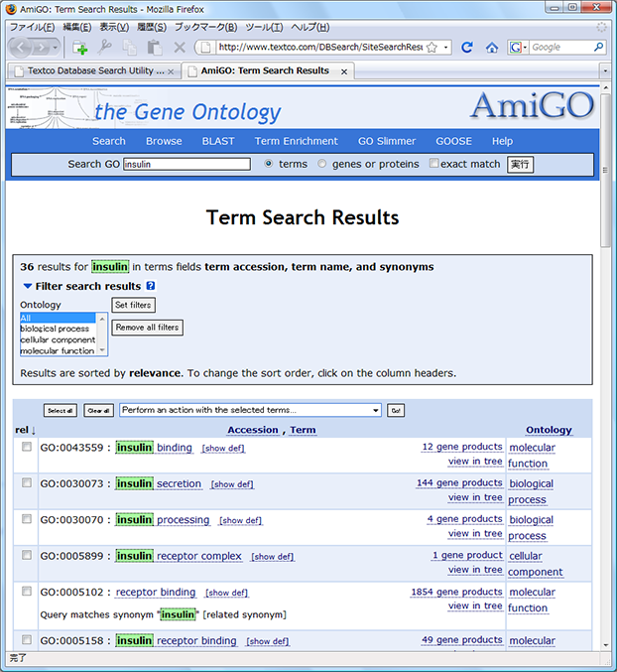Collapse the Filter search results triangle

point(28,286)
